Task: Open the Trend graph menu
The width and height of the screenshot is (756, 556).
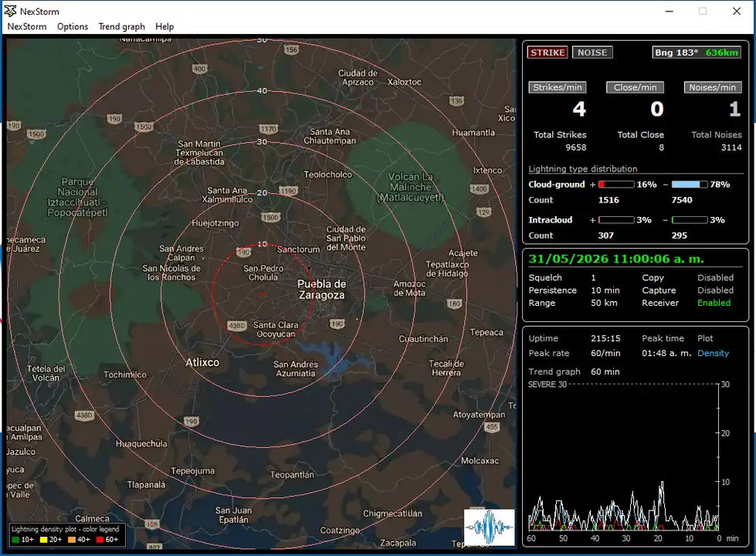Action: [x=121, y=26]
